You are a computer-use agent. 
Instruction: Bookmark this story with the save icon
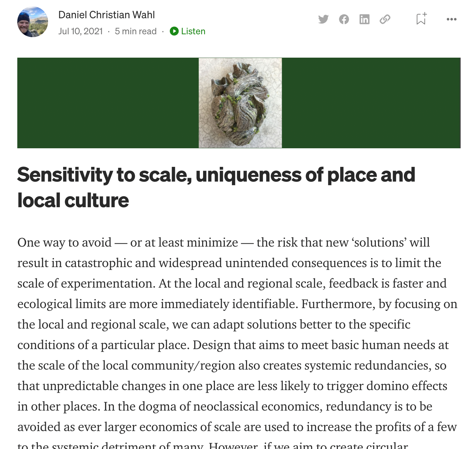pyautogui.click(x=421, y=19)
